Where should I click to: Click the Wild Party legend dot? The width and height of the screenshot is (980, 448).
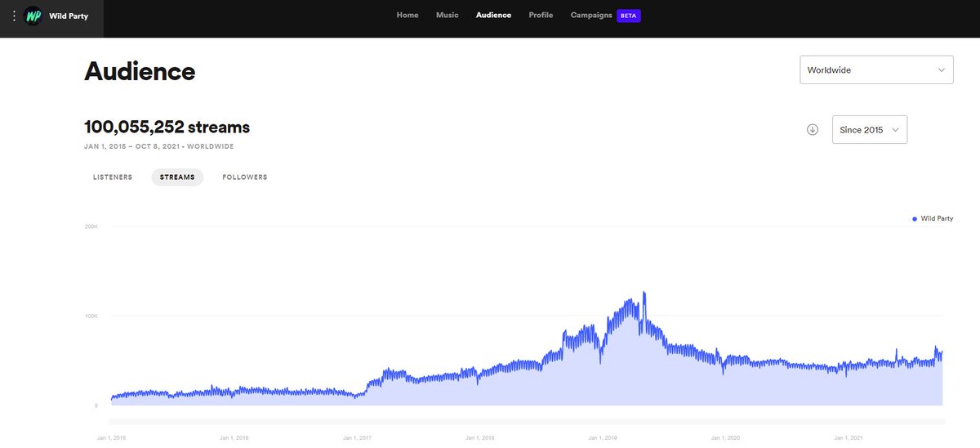(915, 219)
